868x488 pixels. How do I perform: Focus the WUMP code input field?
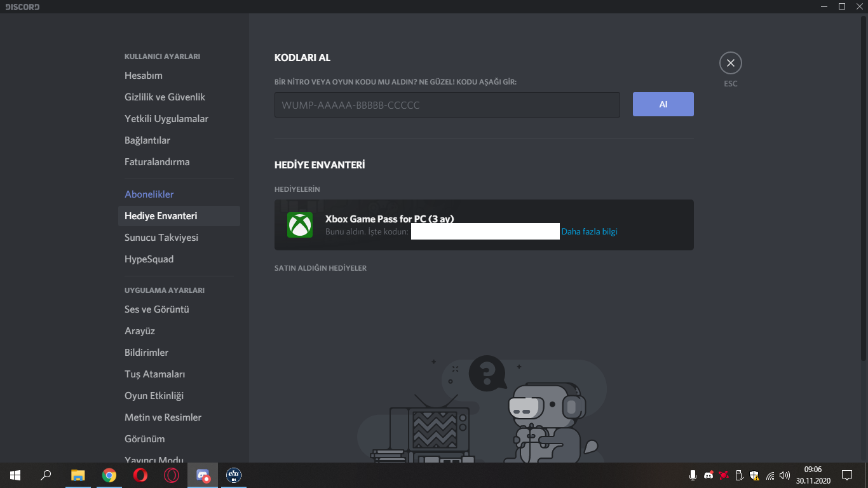447,105
